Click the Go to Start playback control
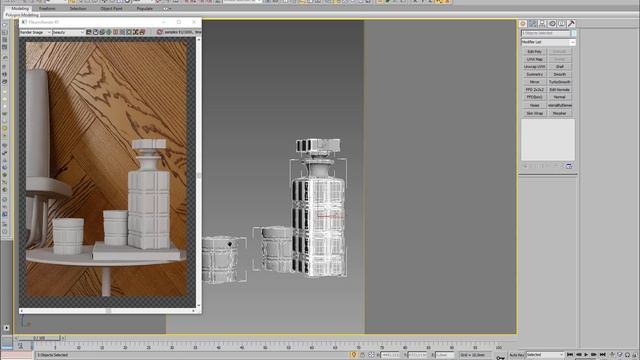 [570, 355]
